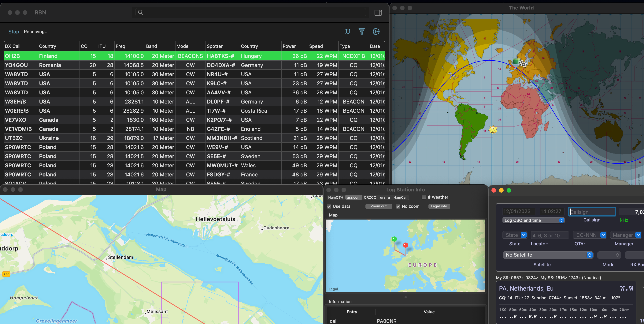Click the sun icon on world map
The height and width of the screenshot is (324, 644).
point(493,130)
